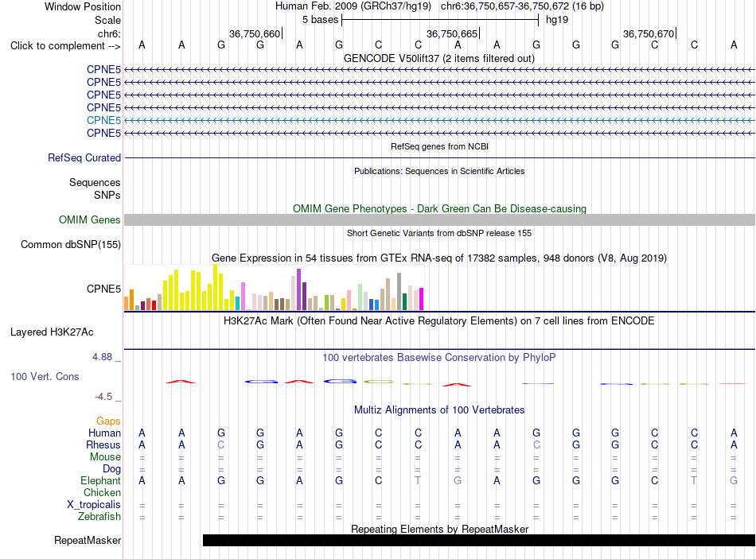Image resolution: width=756 pixels, height=559 pixels.
Task: Click the Human alignment row label
Action: coord(104,433)
